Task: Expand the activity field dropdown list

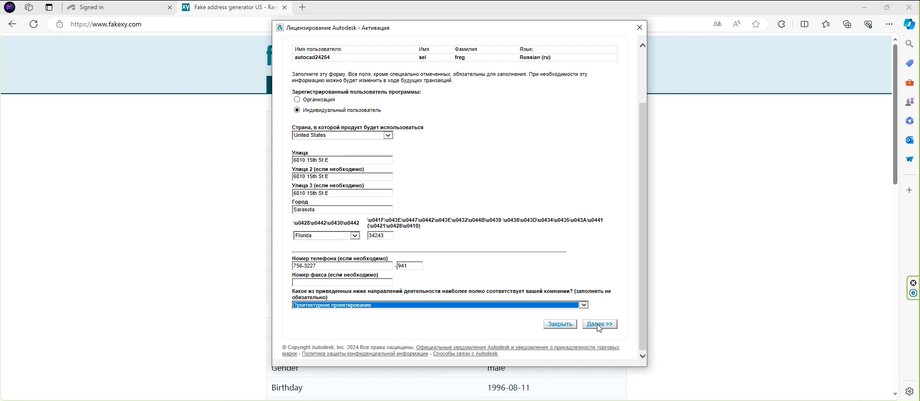Action: tap(583, 305)
